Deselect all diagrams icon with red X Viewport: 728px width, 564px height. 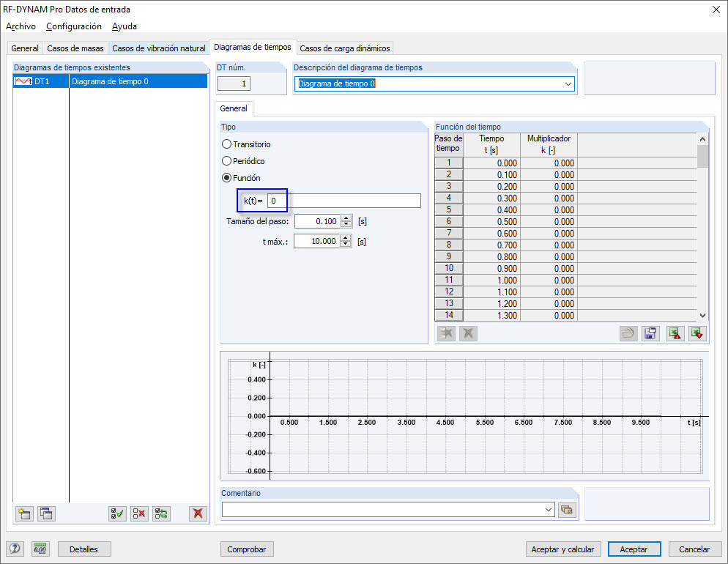point(139,513)
